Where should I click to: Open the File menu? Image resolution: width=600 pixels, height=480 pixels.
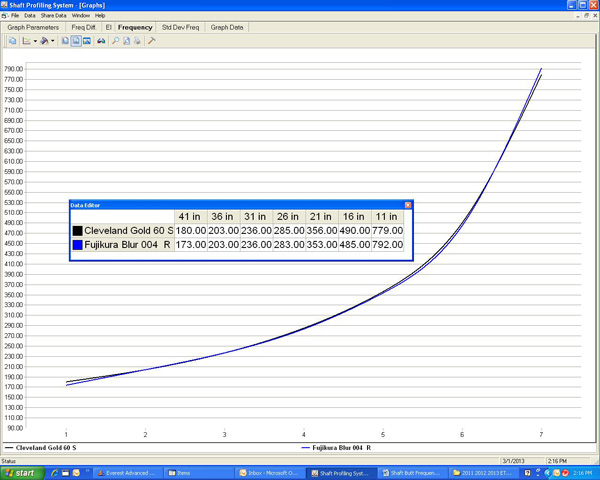pos(15,16)
